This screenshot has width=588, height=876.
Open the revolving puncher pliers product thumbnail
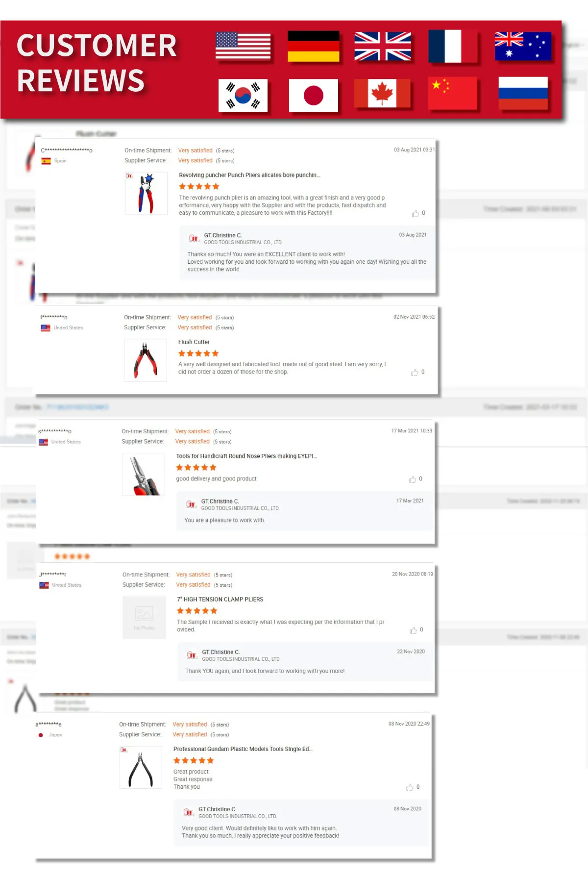tap(146, 193)
